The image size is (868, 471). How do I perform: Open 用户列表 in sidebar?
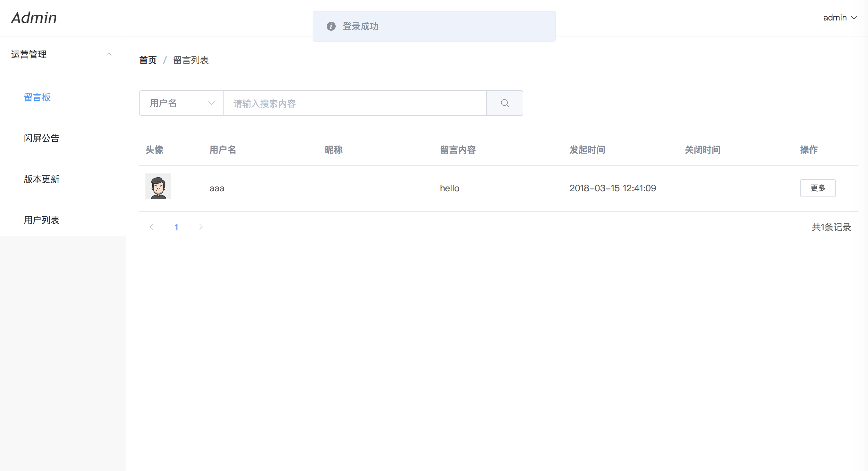(x=41, y=220)
